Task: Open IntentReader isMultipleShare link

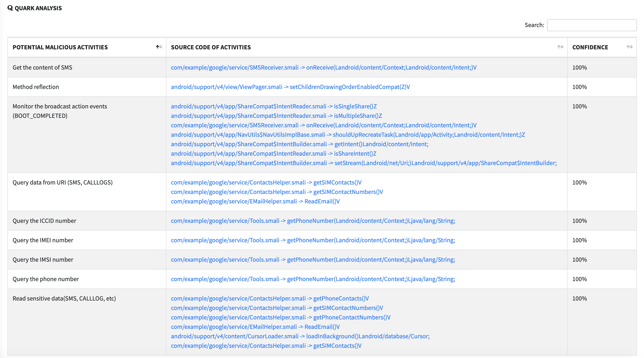Action: click(276, 116)
